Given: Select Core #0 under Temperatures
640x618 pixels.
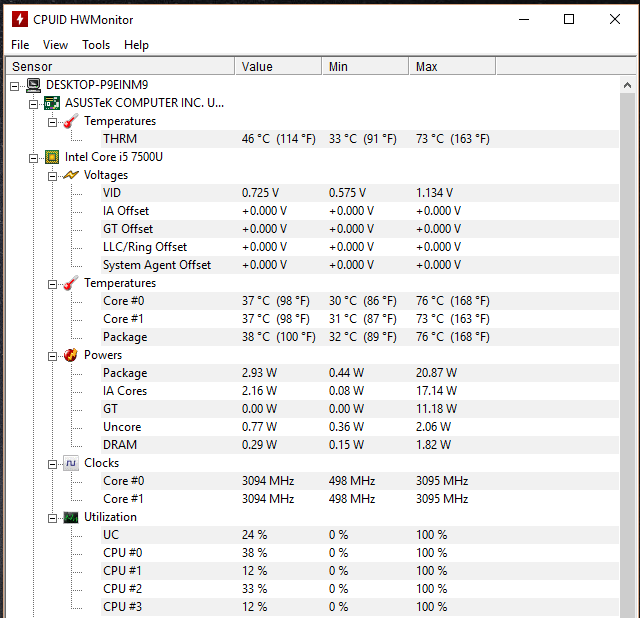Looking at the screenshot, I should click(x=360, y=301).
